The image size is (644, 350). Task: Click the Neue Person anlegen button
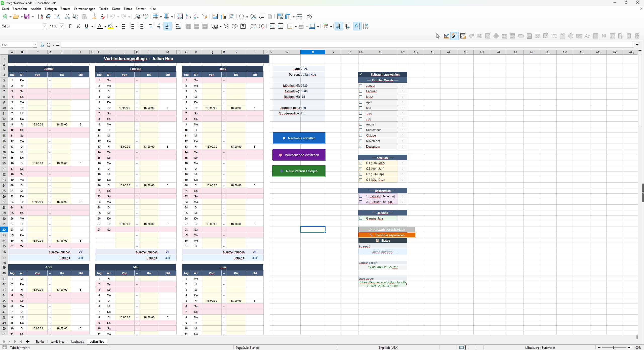[x=299, y=171]
